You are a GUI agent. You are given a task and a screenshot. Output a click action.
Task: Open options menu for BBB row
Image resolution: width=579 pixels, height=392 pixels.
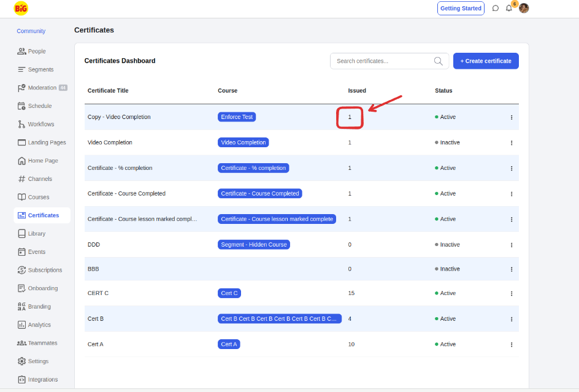point(512,269)
